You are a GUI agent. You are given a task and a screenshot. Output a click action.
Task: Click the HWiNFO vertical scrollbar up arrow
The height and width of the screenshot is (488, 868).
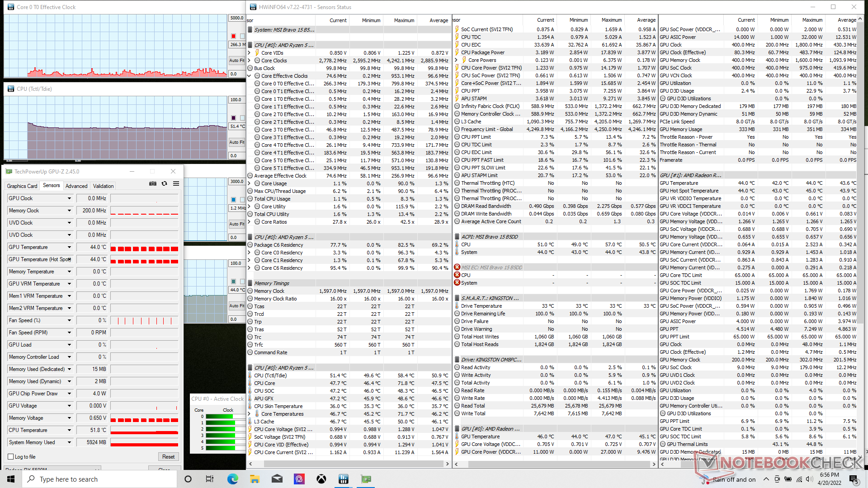click(x=860, y=19)
